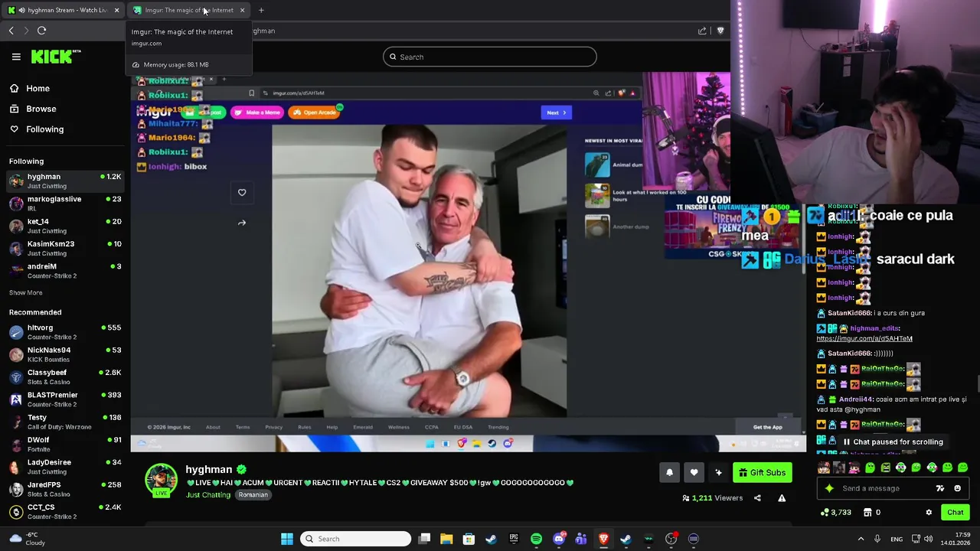The height and width of the screenshot is (551, 980).
Task: Click the sparkle subscribe icon
Action: pos(718,472)
